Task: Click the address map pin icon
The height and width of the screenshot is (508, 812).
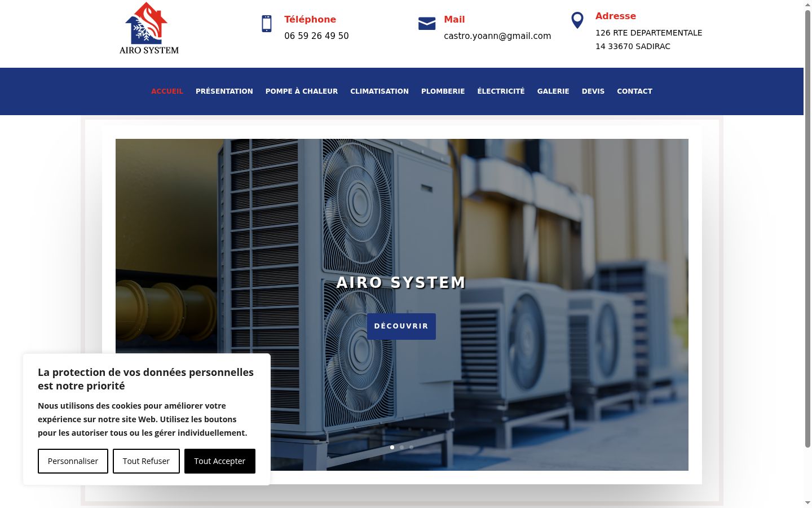Action: (577, 20)
